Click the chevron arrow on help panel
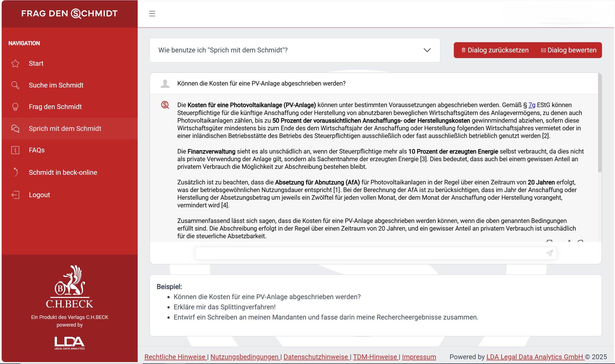This screenshot has width=615, height=364. [x=427, y=50]
